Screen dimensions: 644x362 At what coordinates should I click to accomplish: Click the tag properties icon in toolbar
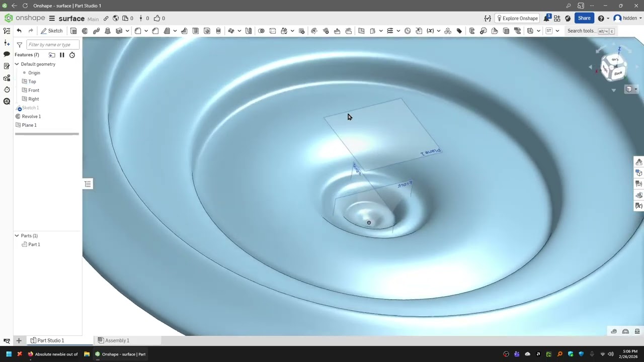coord(459,31)
